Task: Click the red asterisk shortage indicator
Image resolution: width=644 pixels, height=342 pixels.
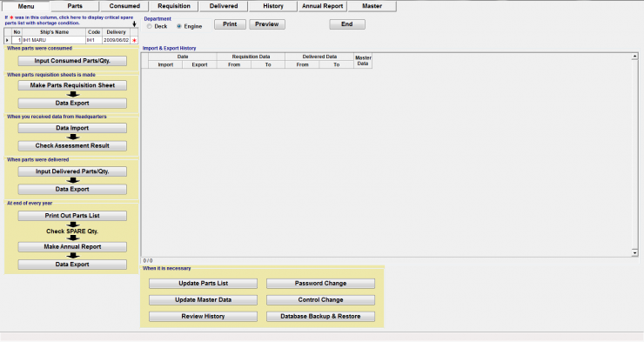Action: click(x=134, y=40)
